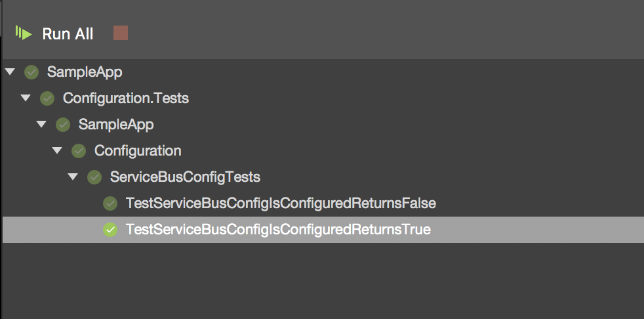Viewport: 644px width, 319px height.
Task: Collapse the ServiceBusConfigTests class arrow
Action: (73, 177)
